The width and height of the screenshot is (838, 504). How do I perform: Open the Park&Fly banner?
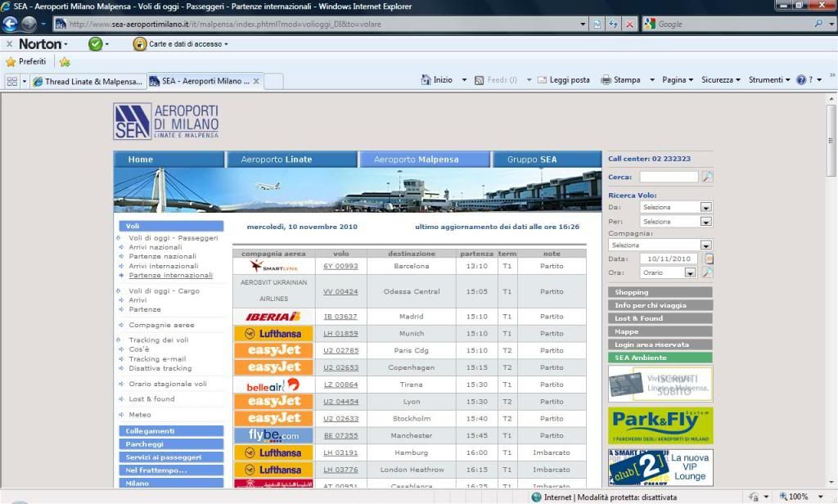(x=660, y=425)
